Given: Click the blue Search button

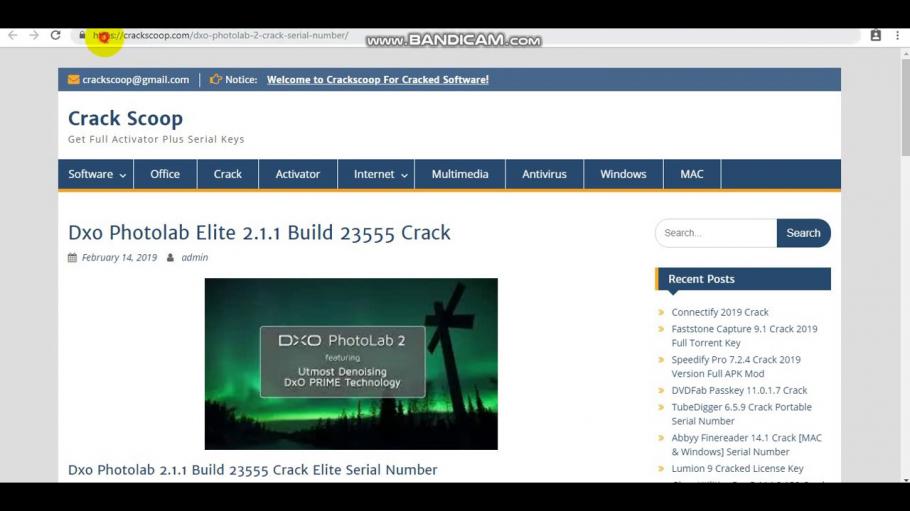Looking at the screenshot, I should coord(804,233).
